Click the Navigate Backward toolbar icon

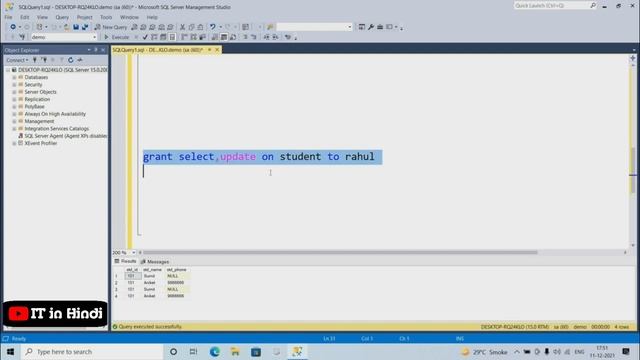tap(13, 27)
